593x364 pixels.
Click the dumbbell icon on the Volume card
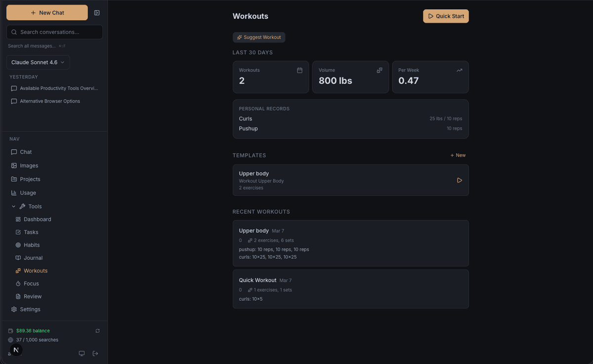click(x=380, y=70)
